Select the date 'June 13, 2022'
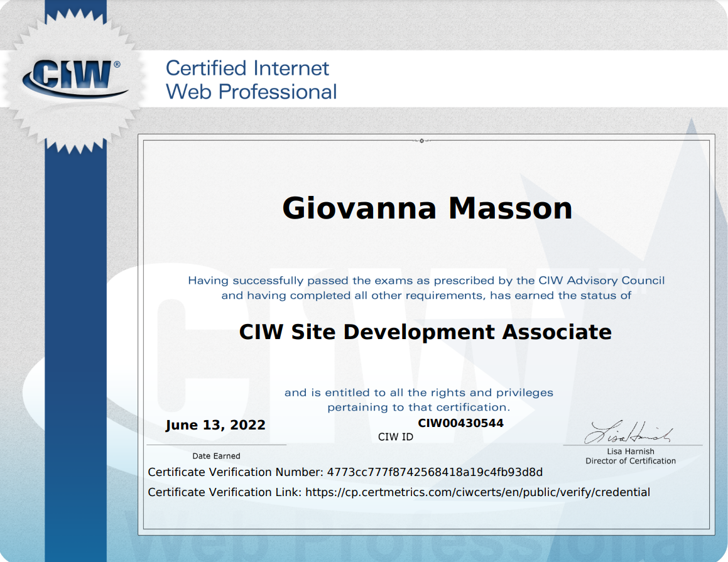The image size is (728, 562). (215, 424)
